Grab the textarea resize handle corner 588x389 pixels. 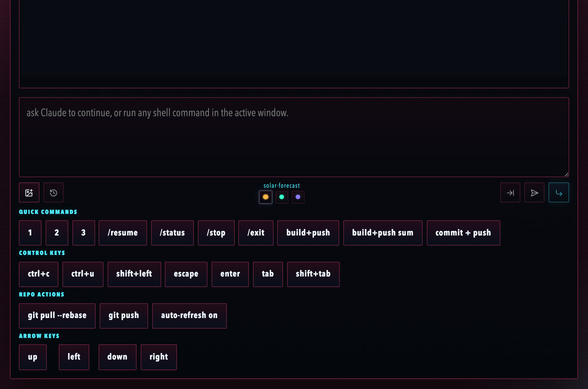[x=566, y=174]
